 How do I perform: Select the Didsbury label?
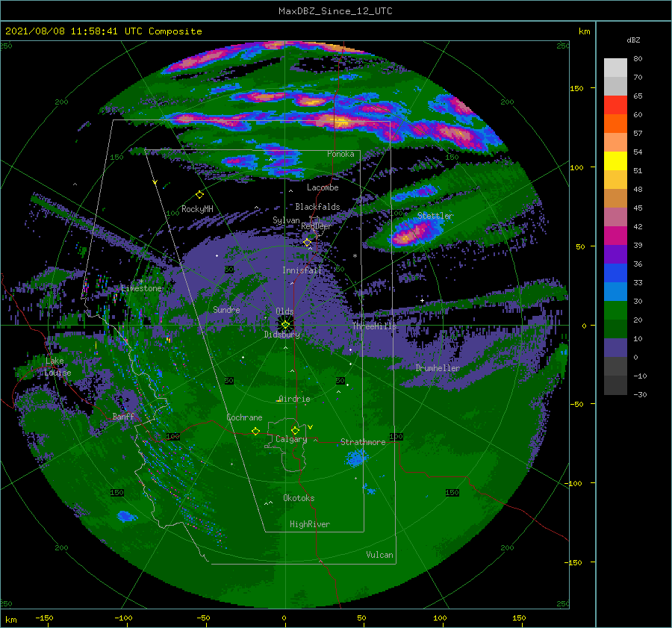pos(282,335)
